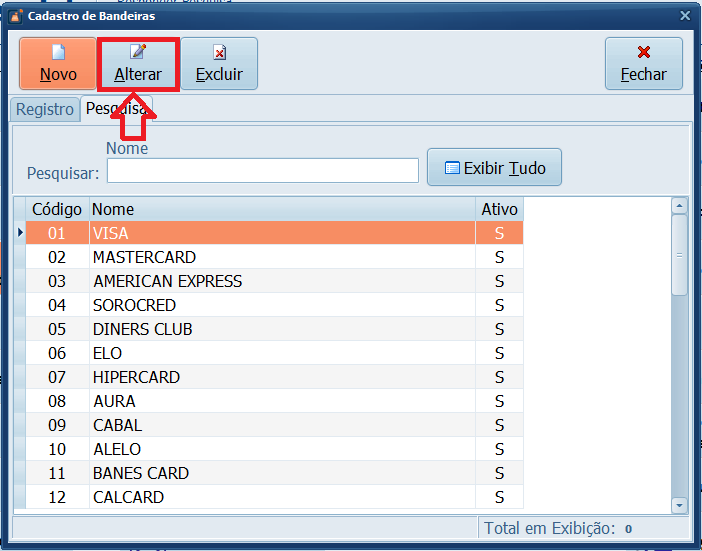Select the MASTERCARD row

pyautogui.click(x=144, y=257)
